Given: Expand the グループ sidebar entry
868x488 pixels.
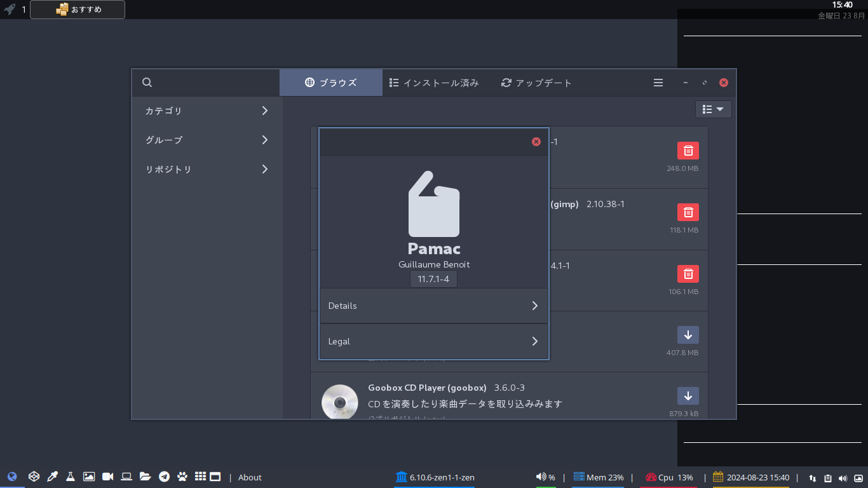Looking at the screenshot, I should tap(207, 140).
